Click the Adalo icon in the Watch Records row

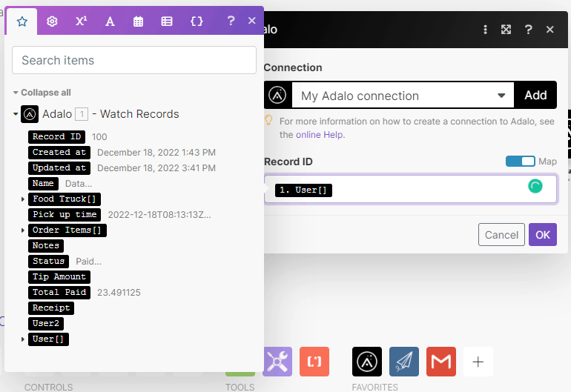pyautogui.click(x=30, y=114)
